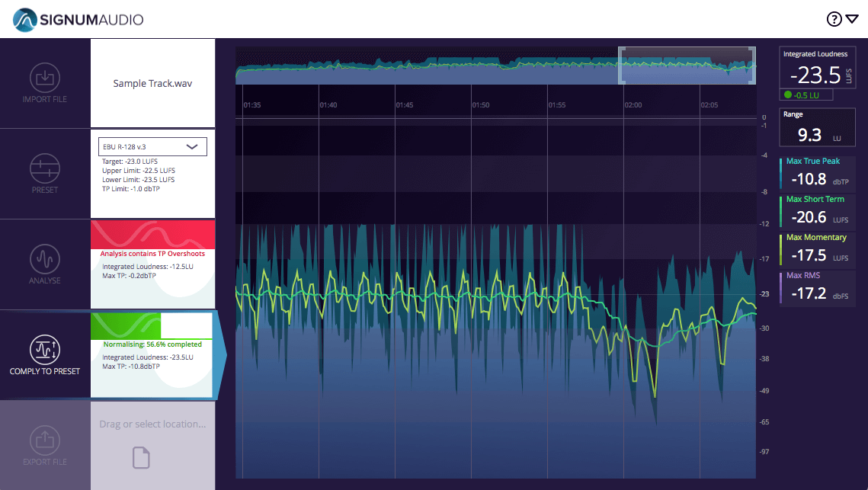This screenshot has width=868, height=490.
Task: Expand the chevron beside the help icon
Action: point(853,19)
